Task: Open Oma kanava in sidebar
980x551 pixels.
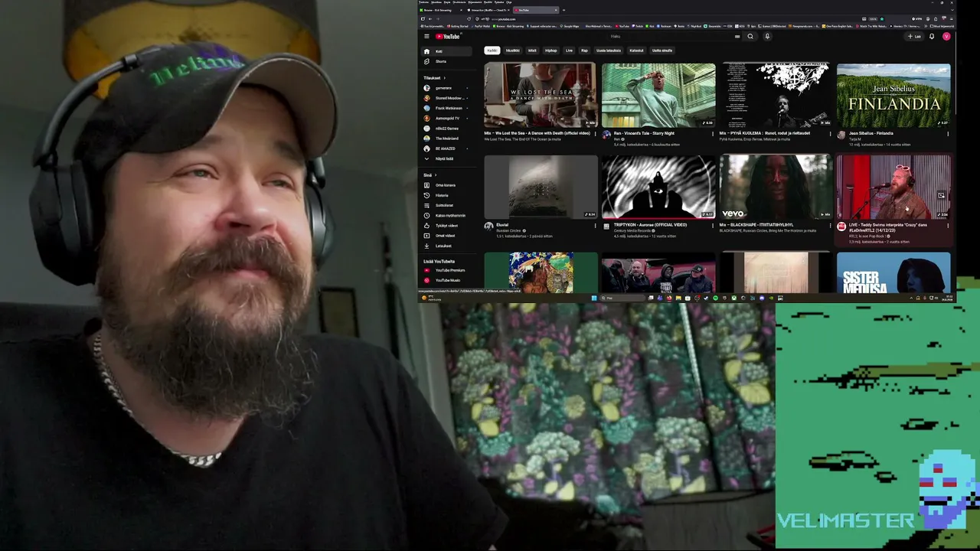Action: coord(445,185)
